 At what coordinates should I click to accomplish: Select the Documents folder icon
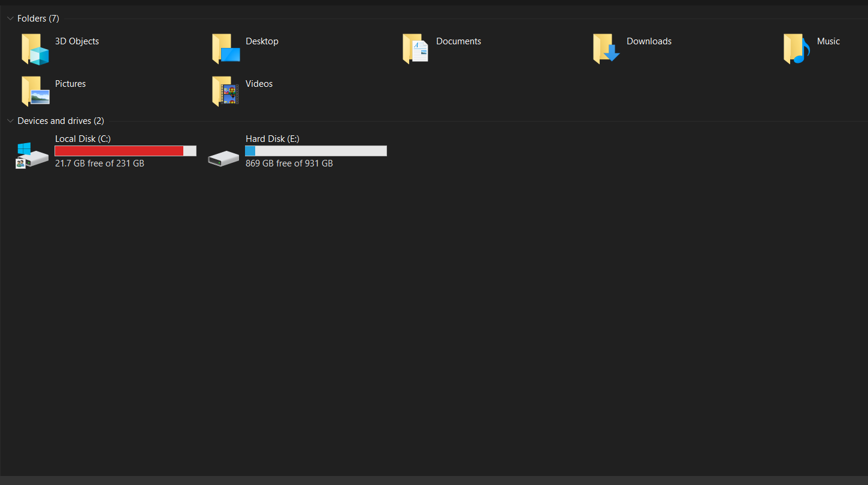tap(416, 49)
